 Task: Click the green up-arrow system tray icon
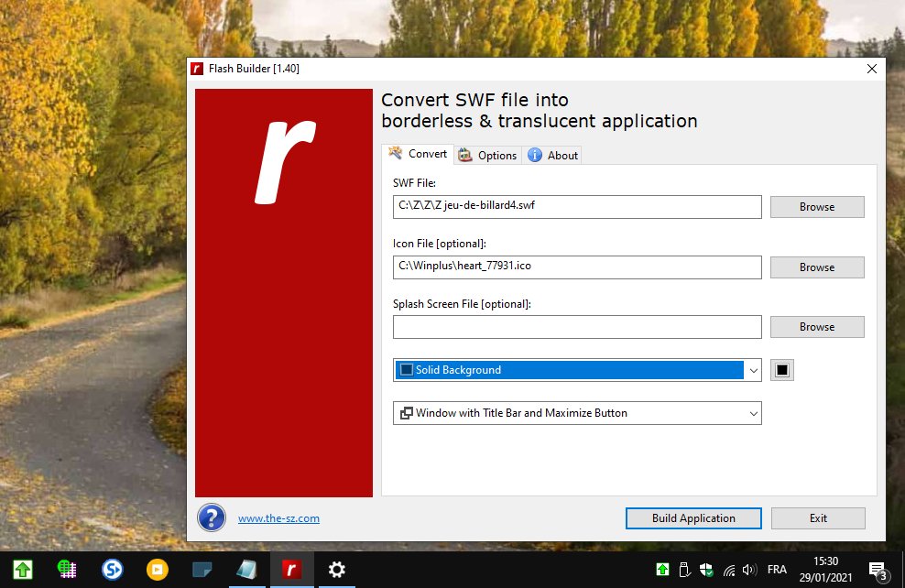tap(662, 570)
